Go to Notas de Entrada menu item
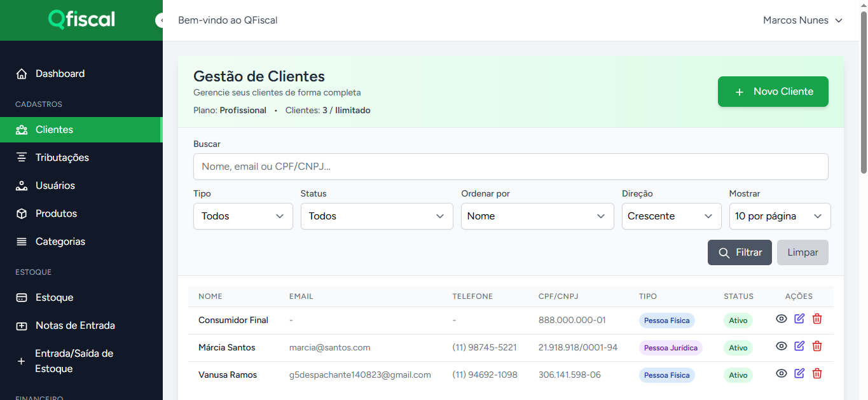Viewport: 868px width, 400px height. (75, 326)
